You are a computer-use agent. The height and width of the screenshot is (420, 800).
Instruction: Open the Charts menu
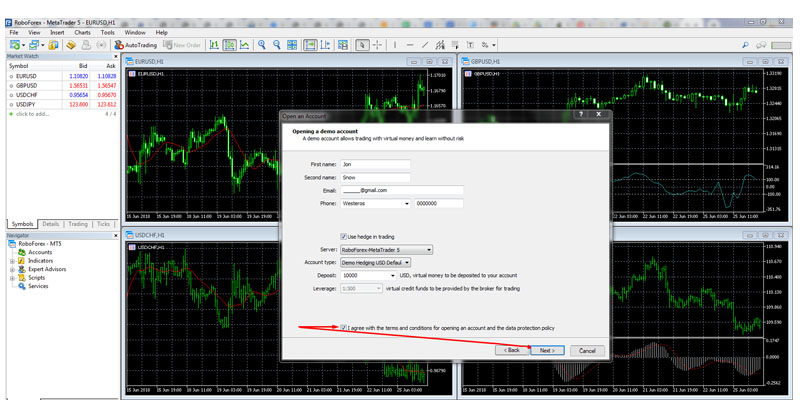[x=82, y=33]
